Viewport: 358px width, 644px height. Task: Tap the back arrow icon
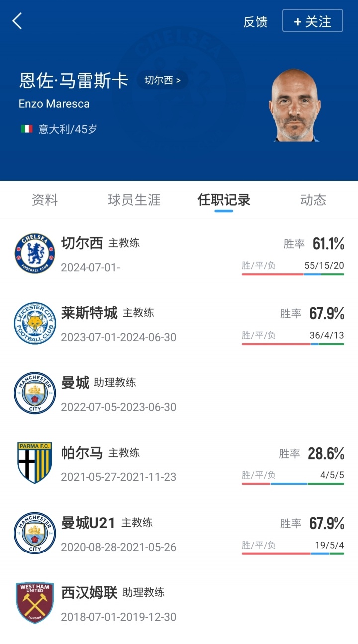pos(17,21)
